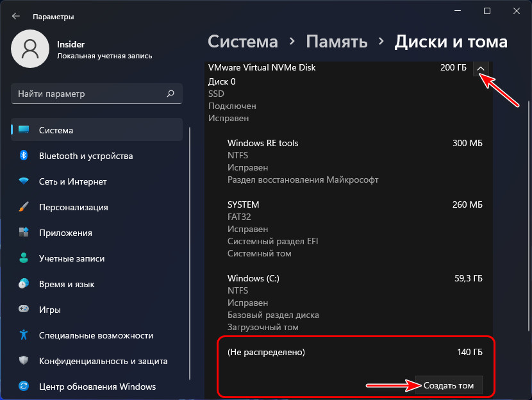
Task: Open Персонализация brush icon
Action: [x=24, y=207]
